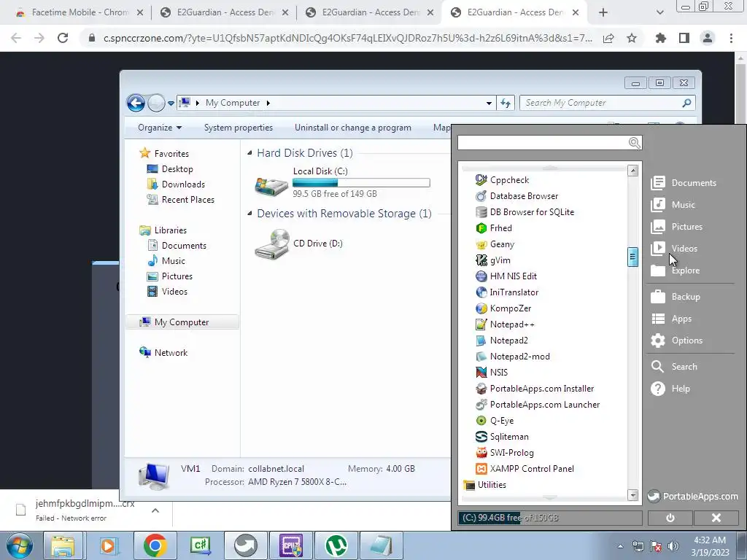Select Recent Places in navigation pane
Image resolution: width=747 pixels, height=560 pixels.
coord(181,200)
